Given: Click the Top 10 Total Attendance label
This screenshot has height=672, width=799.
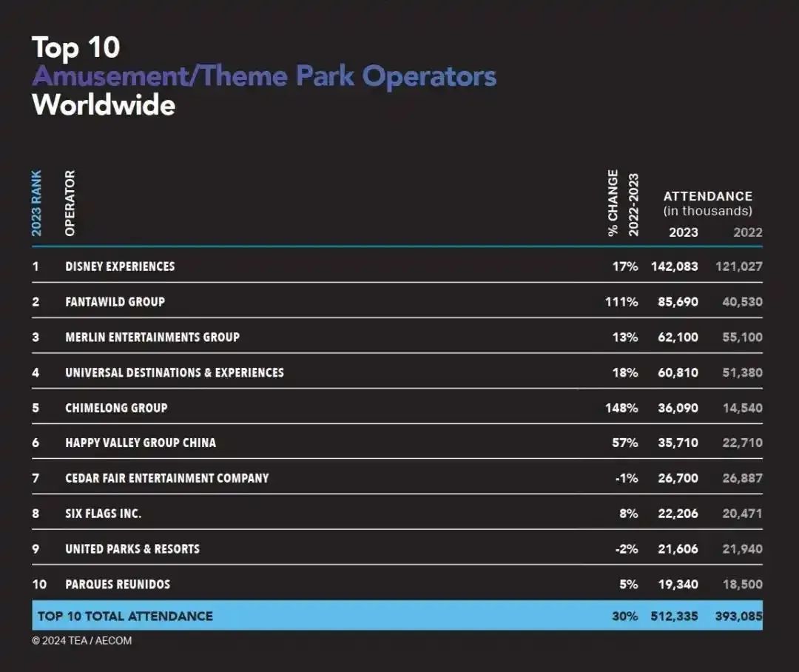Looking at the screenshot, I should tap(125, 616).
